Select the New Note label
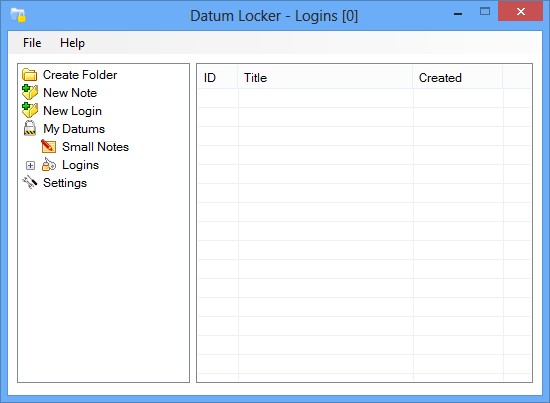Viewport: 550px width, 403px height. [70, 93]
